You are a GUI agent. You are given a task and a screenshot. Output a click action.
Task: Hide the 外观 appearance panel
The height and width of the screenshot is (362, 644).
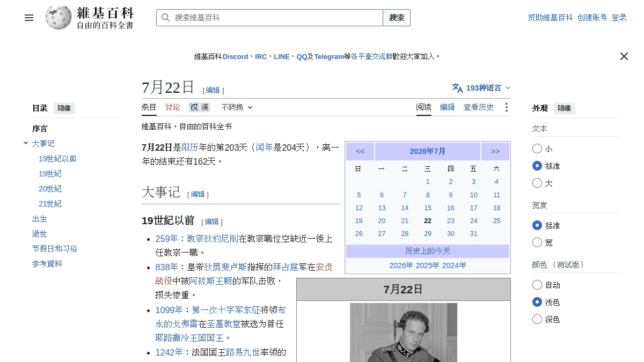[564, 108]
